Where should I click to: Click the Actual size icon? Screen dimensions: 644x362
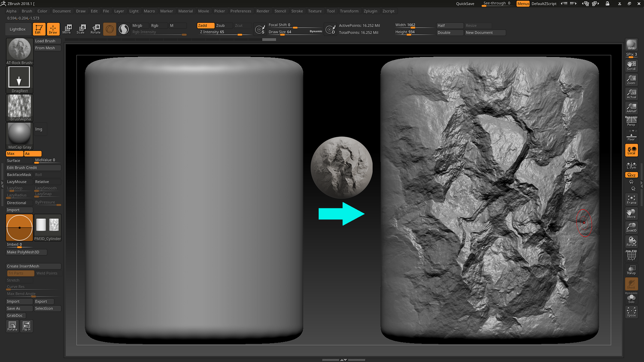click(631, 94)
